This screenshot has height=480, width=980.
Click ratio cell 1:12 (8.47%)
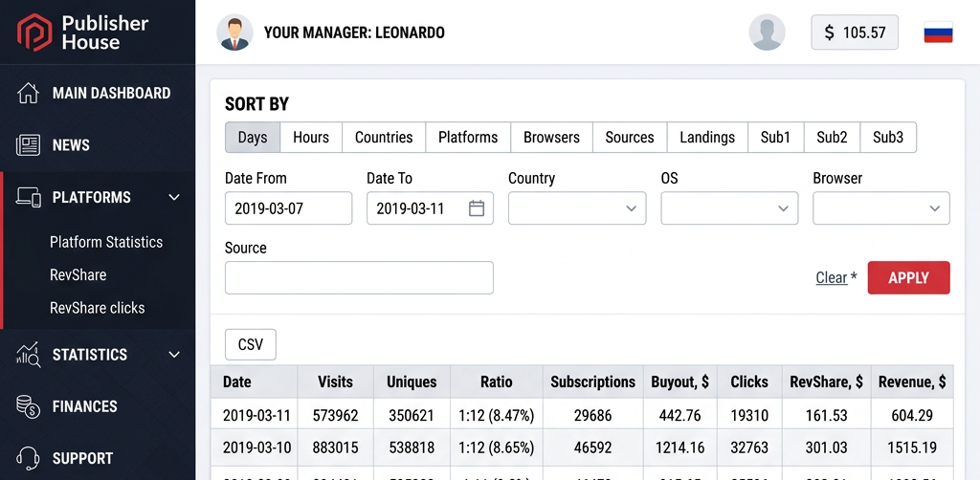point(497,415)
